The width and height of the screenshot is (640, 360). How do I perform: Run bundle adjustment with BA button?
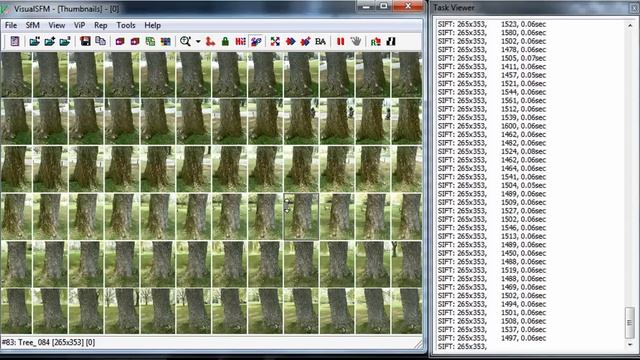click(x=320, y=41)
